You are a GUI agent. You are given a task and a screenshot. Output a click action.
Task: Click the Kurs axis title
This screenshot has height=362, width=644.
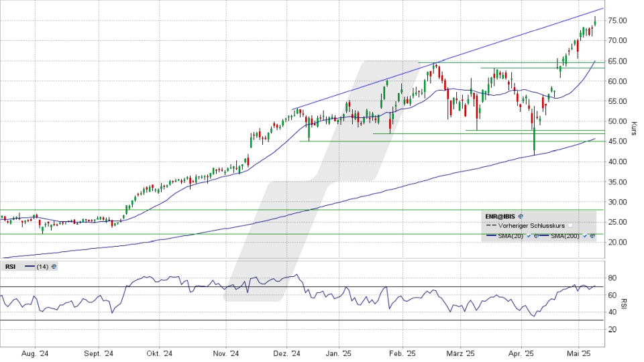[634, 129]
